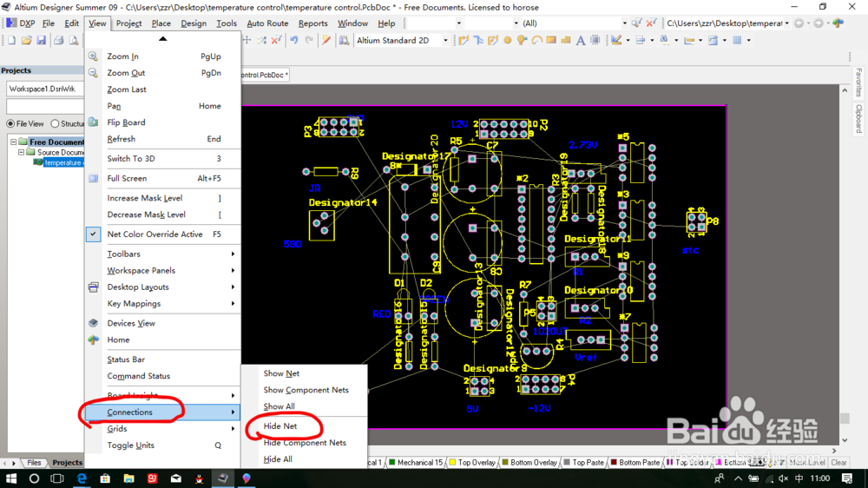
Task: Switch to the Files panel tab
Action: pos(35,463)
